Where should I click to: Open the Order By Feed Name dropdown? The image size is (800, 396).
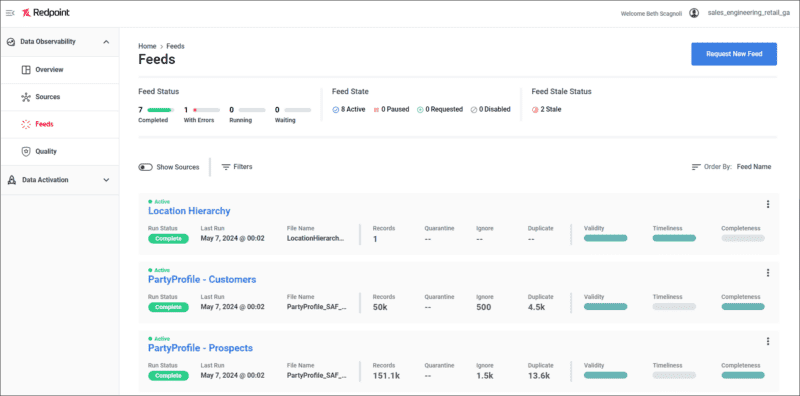[x=754, y=167]
